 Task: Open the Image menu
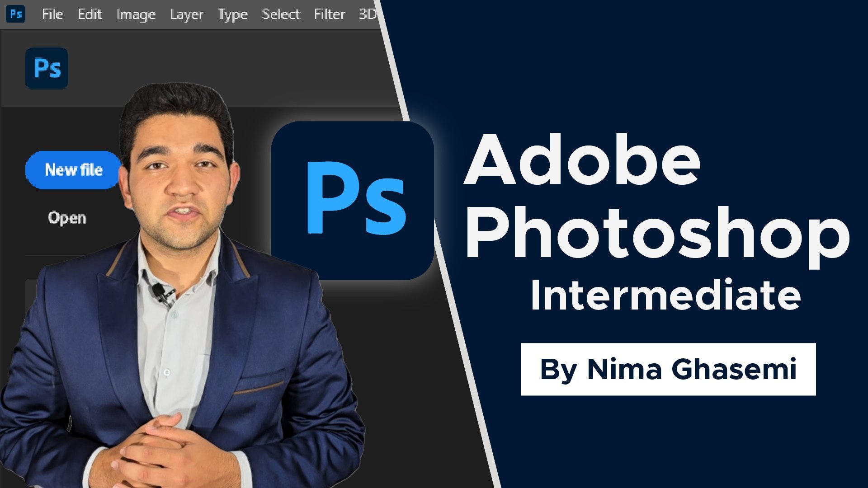coord(136,14)
